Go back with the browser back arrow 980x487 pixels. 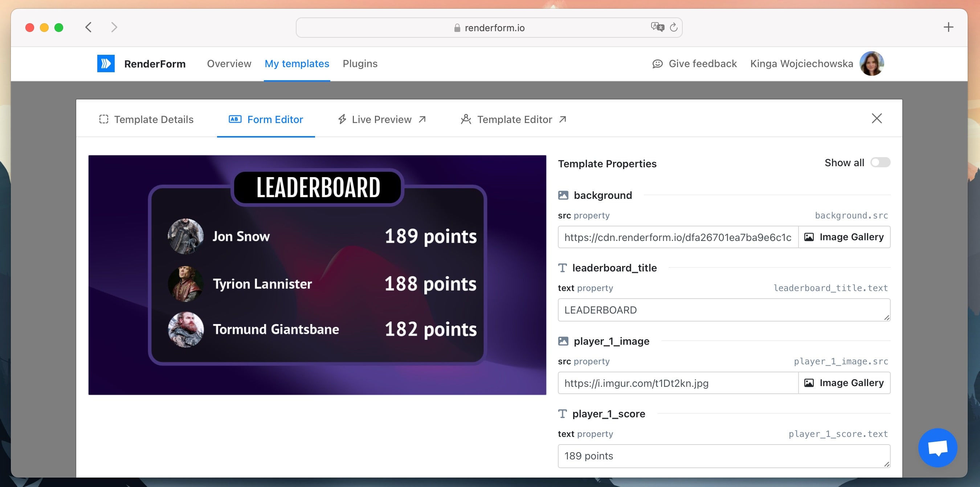89,27
